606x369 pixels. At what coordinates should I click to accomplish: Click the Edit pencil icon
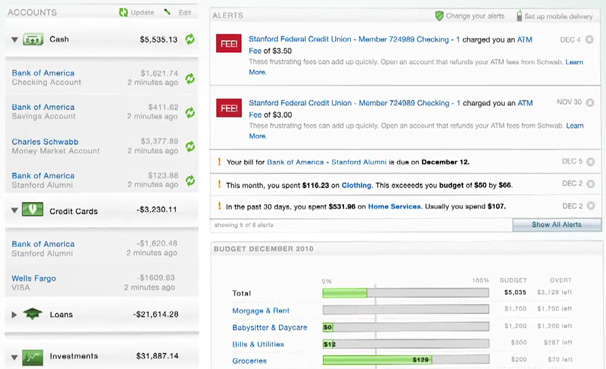[x=167, y=12]
